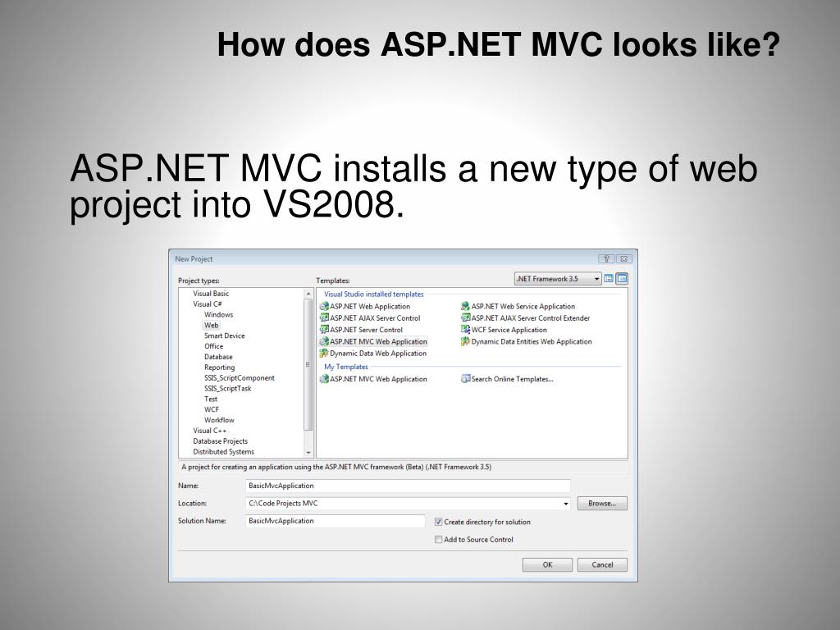This screenshot has height=630, width=840.
Task: Click Project types scrollbar down arrow
Action: 308,453
